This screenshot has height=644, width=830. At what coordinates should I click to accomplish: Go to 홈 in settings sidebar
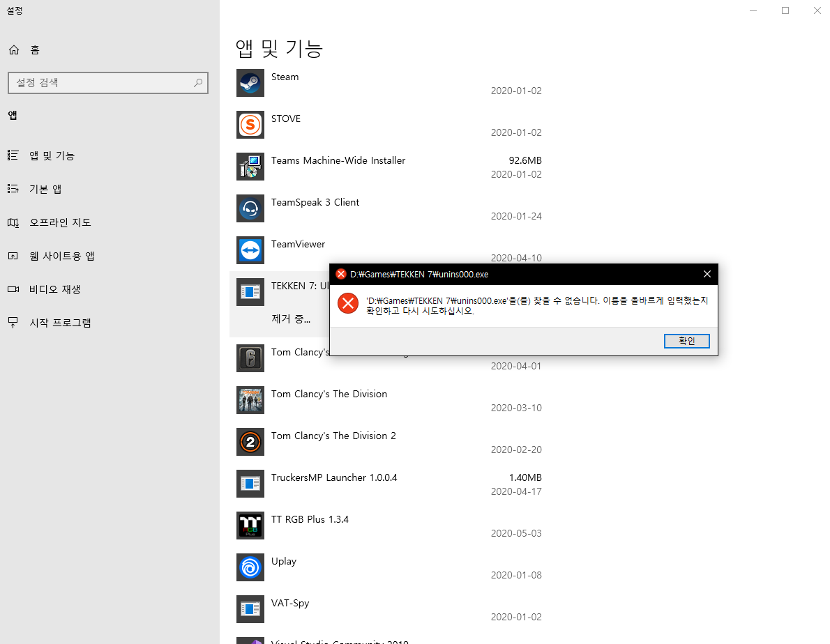(x=110, y=49)
